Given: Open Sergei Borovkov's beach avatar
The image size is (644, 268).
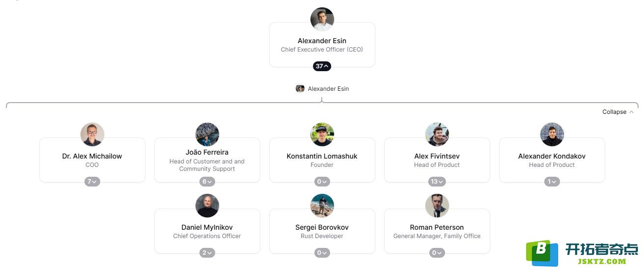Looking at the screenshot, I should [322, 206].
